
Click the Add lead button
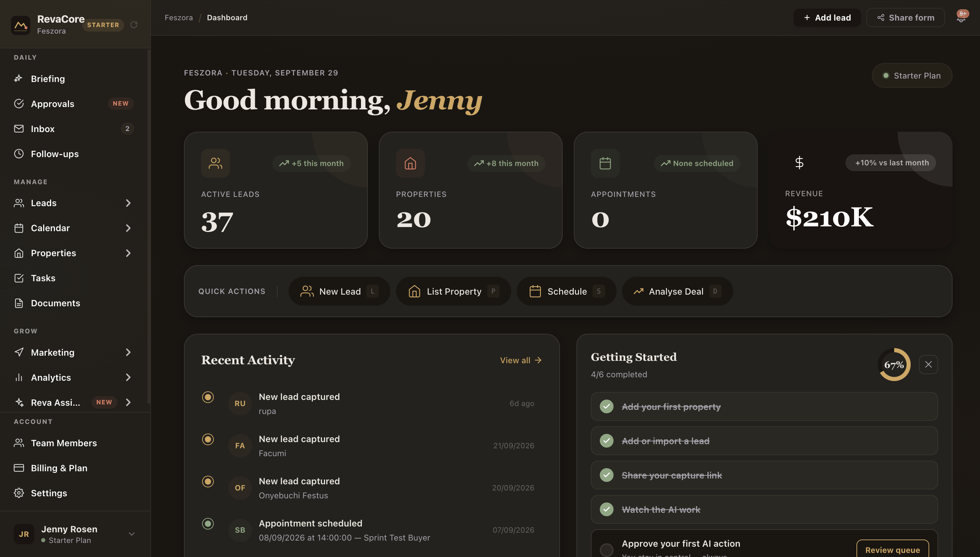pos(827,17)
